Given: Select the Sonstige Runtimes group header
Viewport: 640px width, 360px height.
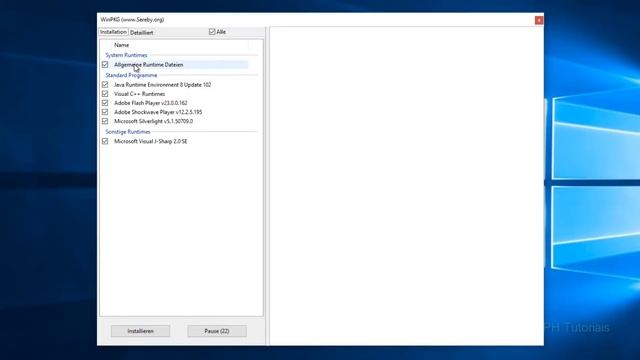Looking at the screenshot, I should [x=128, y=132].
